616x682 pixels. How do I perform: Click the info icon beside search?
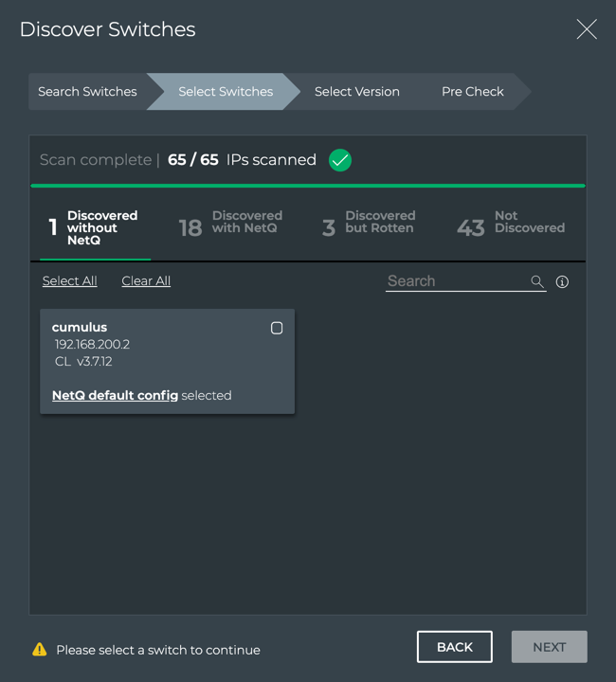coord(562,281)
